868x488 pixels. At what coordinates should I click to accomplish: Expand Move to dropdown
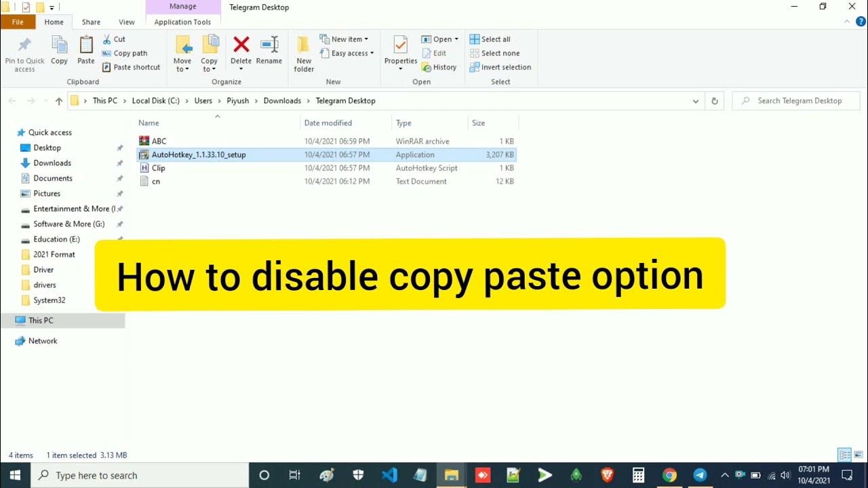pos(187,69)
